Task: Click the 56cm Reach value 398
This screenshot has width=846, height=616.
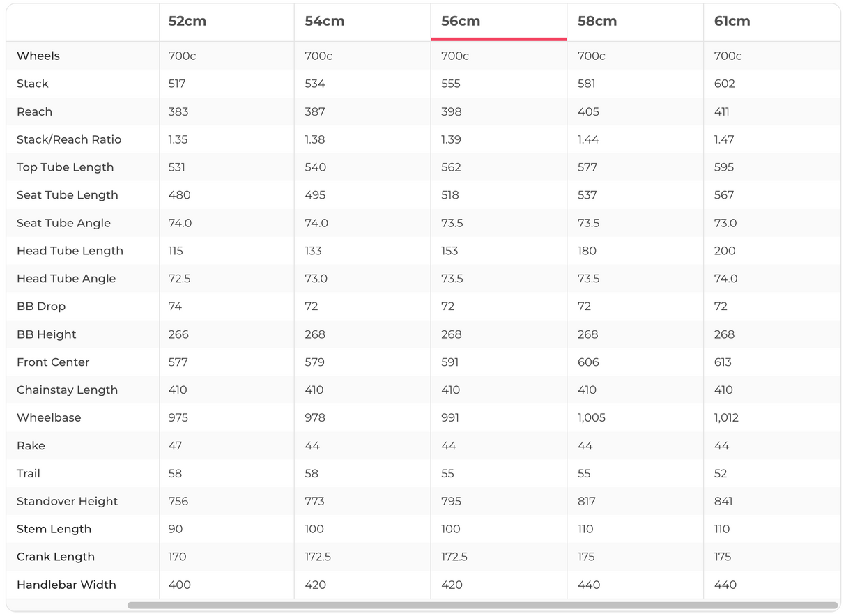Action: click(452, 111)
